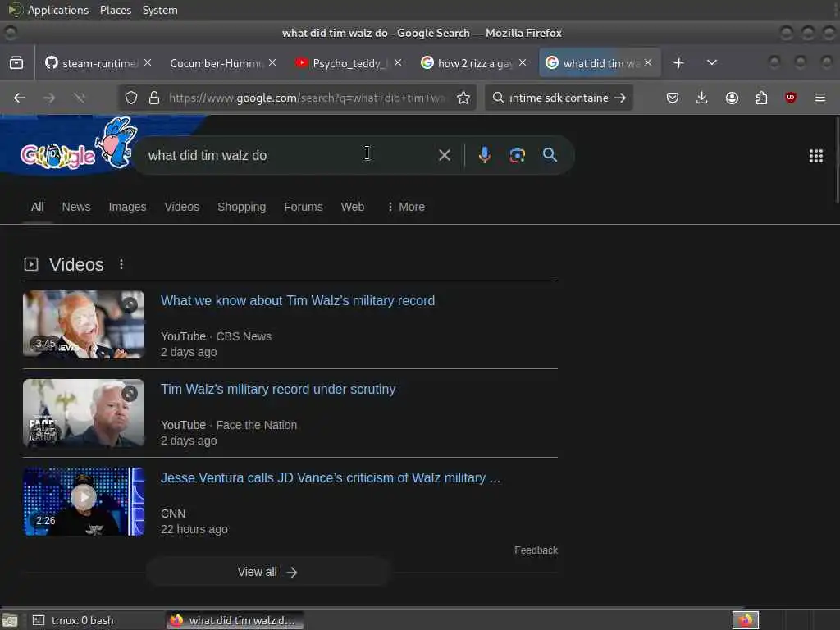Open Jesse Ventura calls JD Vance's criticism link

[331, 478]
